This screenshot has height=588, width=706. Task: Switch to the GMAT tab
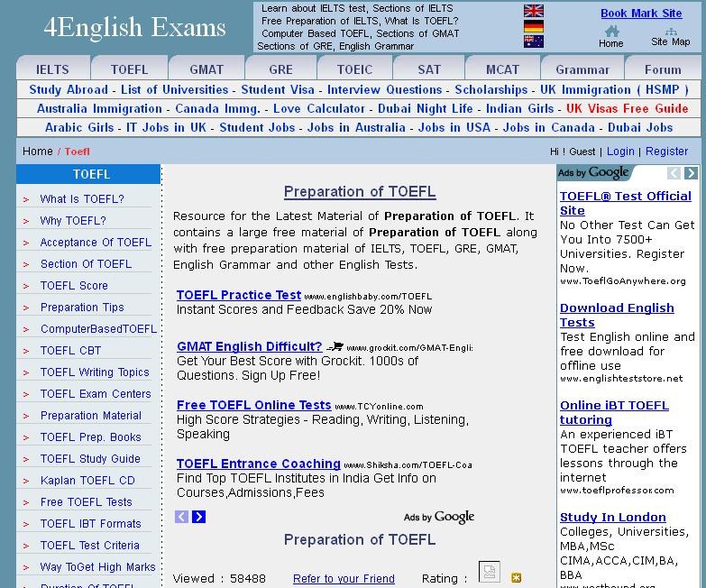tap(206, 69)
